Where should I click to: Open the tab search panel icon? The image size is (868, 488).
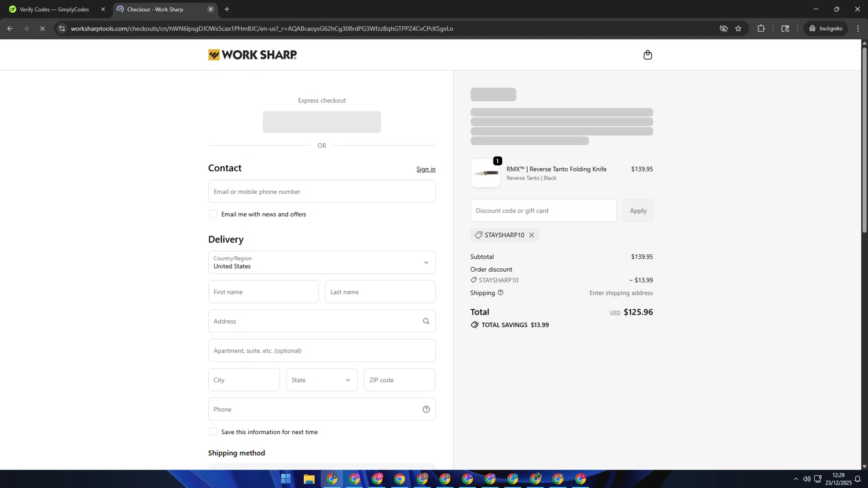(785, 28)
